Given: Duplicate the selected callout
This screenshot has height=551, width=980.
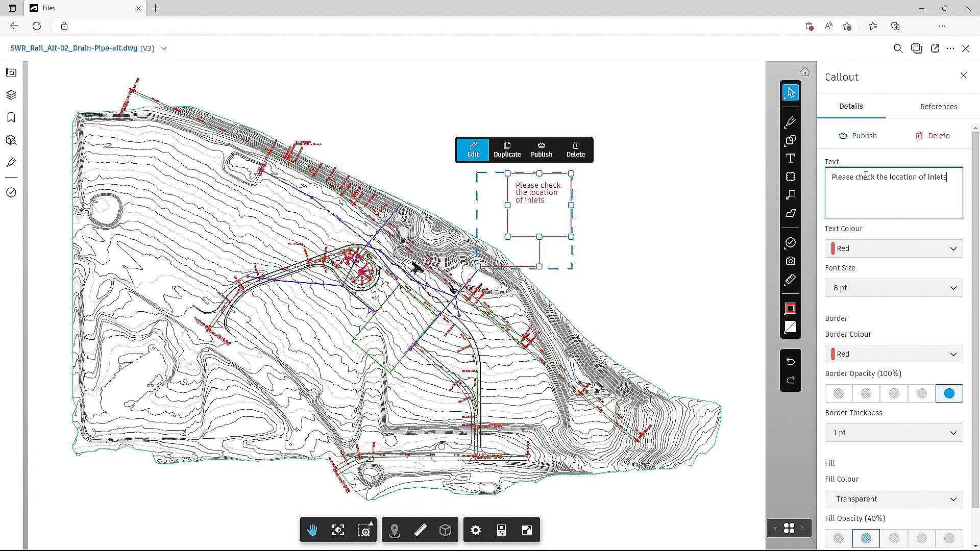Looking at the screenshot, I should pyautogui.click(x=507, y=150).
